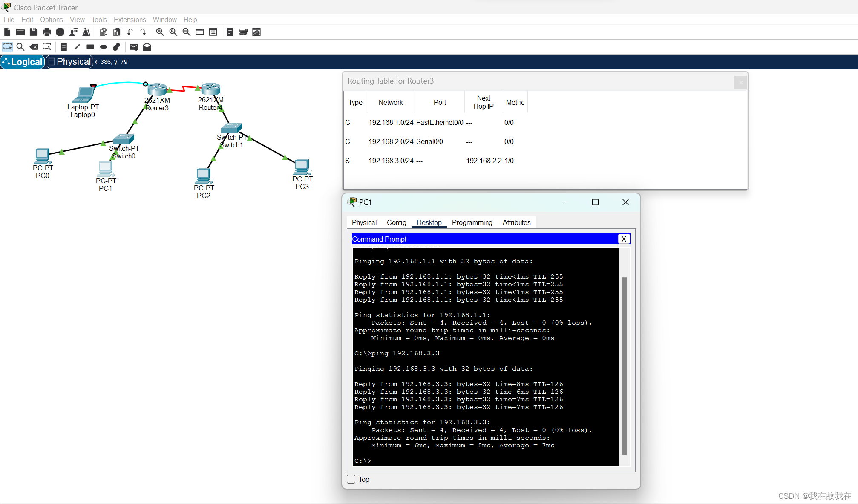Image resolution: width=858 pixels, height=504 pixels.
Task: Print the network using printer icon
Action: (x=47, y=32)
